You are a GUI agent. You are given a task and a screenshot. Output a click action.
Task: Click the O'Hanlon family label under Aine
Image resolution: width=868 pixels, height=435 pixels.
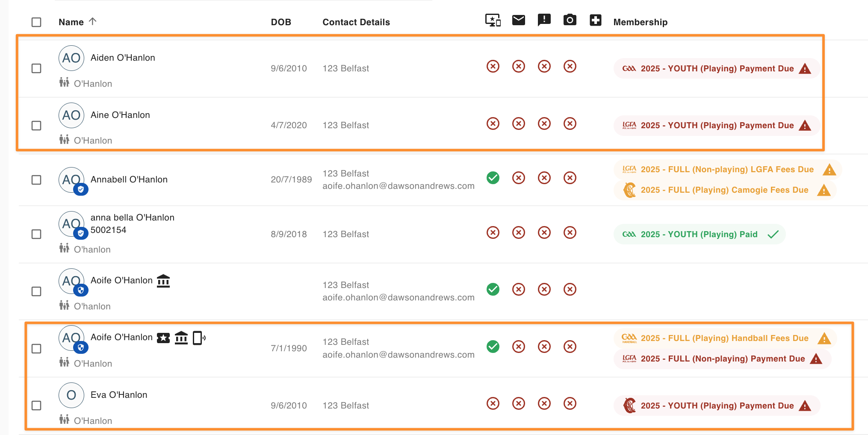[93, 141]
